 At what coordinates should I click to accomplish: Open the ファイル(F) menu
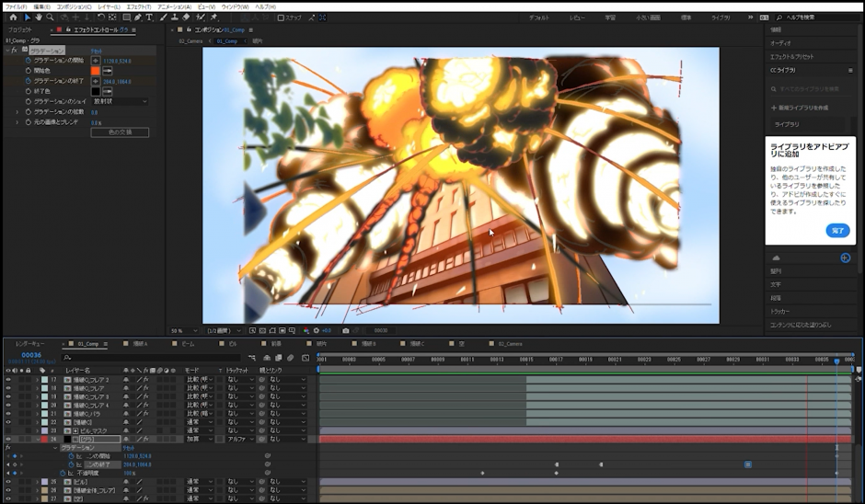pos(16,6)
